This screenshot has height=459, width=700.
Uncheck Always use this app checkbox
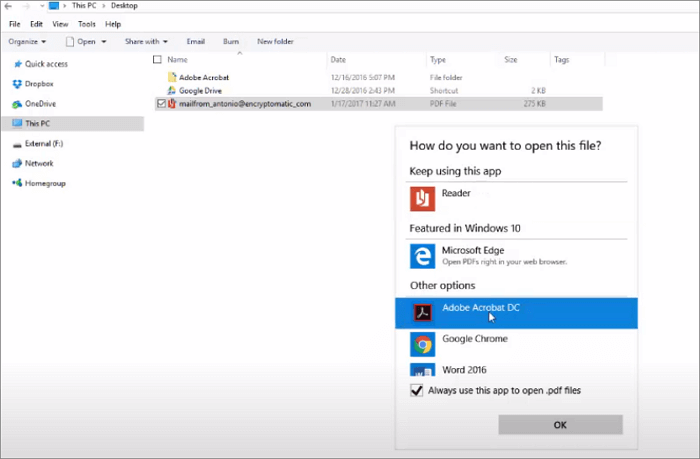tap(416, 391)
